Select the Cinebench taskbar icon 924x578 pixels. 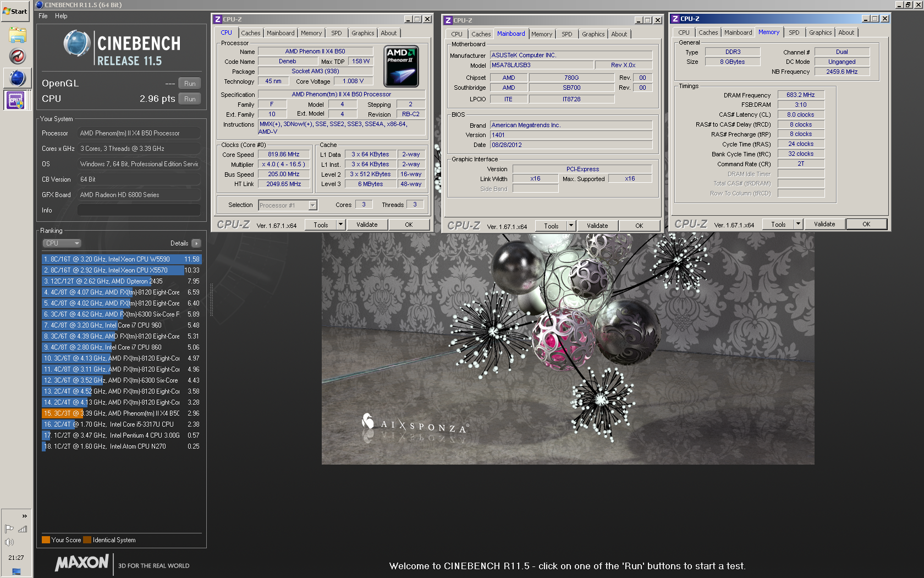[x=17, y=78]
